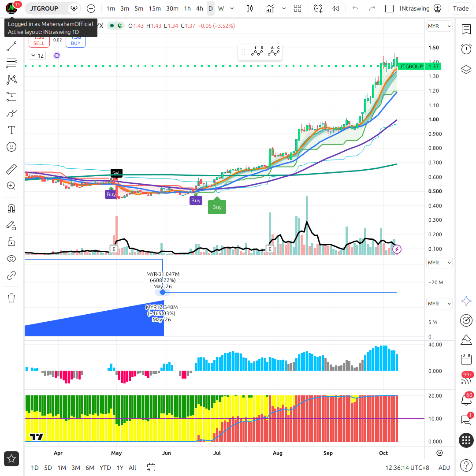This screenshot has width=476, height=476.
Task: Select the Text annotation tool
Action: (x=11, y=130)
